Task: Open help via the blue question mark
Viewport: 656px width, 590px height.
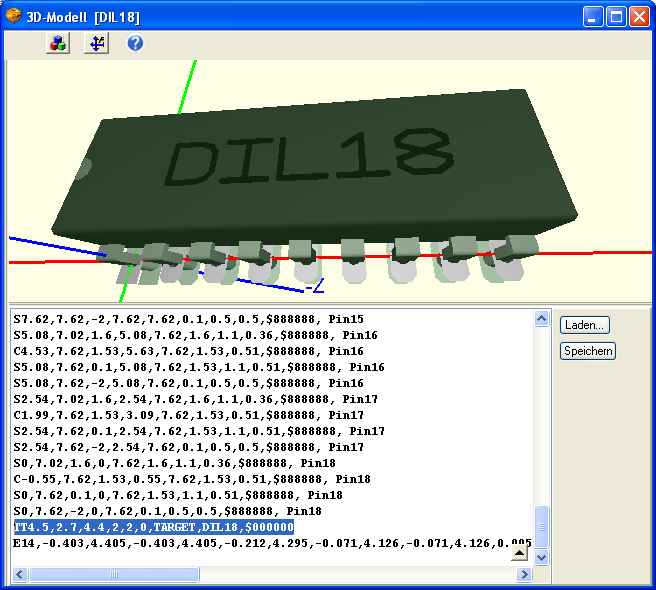Action: click(135, 44)
